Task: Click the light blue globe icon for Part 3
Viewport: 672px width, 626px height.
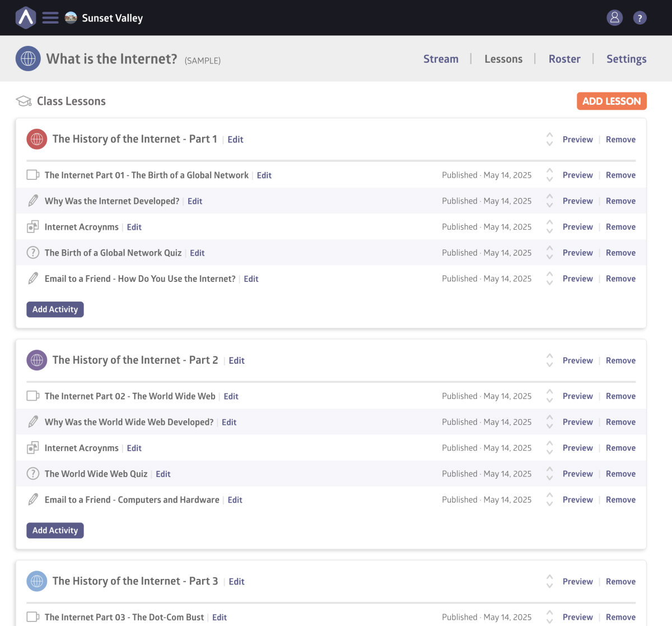Action: tap(37, 581)
